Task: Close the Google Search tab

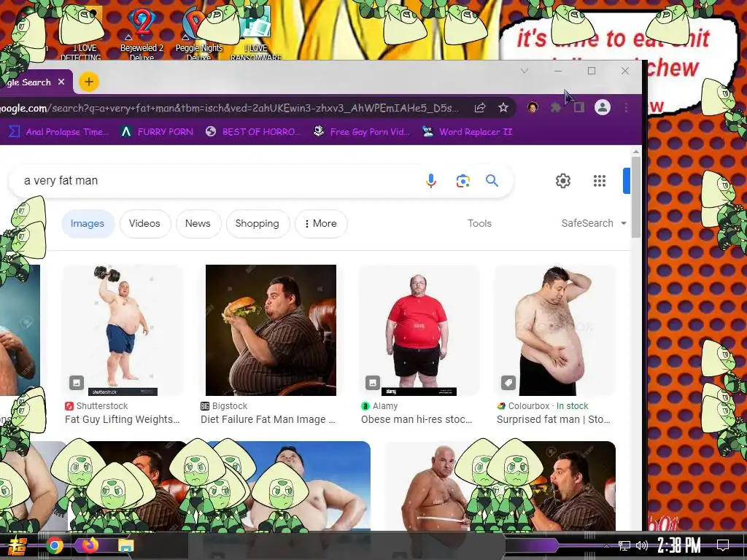Action: click(61, 82)
